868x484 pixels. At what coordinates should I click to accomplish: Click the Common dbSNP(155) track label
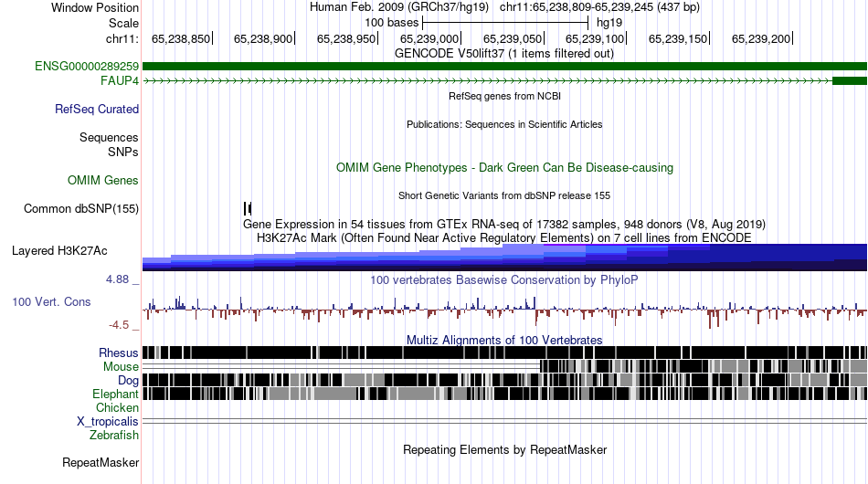pyautogui.click(x=81, y=208)
